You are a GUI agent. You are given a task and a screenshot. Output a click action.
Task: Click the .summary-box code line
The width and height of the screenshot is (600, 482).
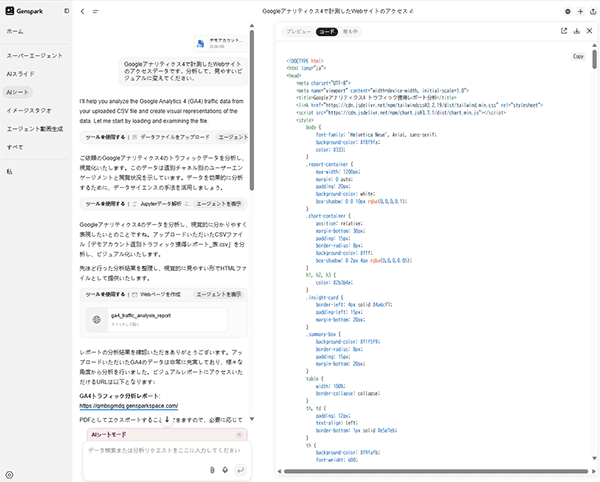pyautogui.click(x=323, y=334)
